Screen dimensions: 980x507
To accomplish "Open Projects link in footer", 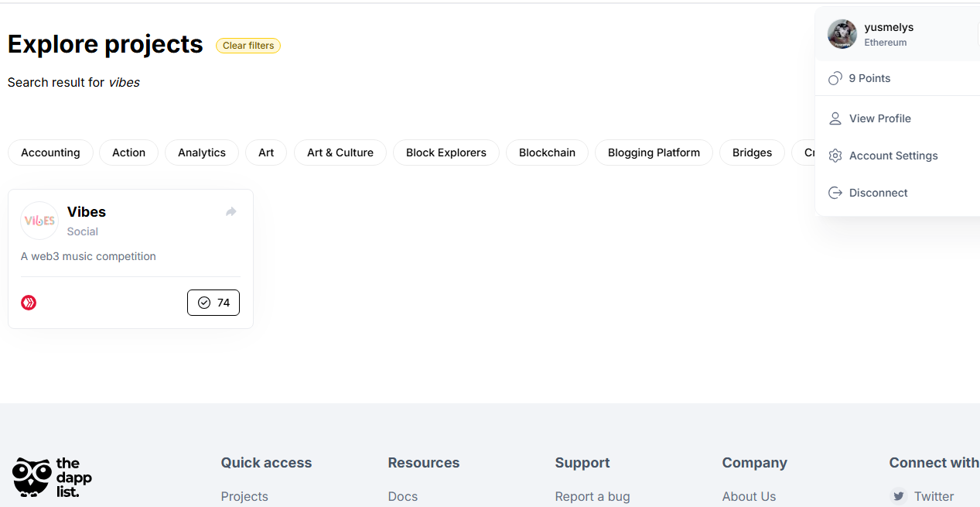I will tap(244, 496).
